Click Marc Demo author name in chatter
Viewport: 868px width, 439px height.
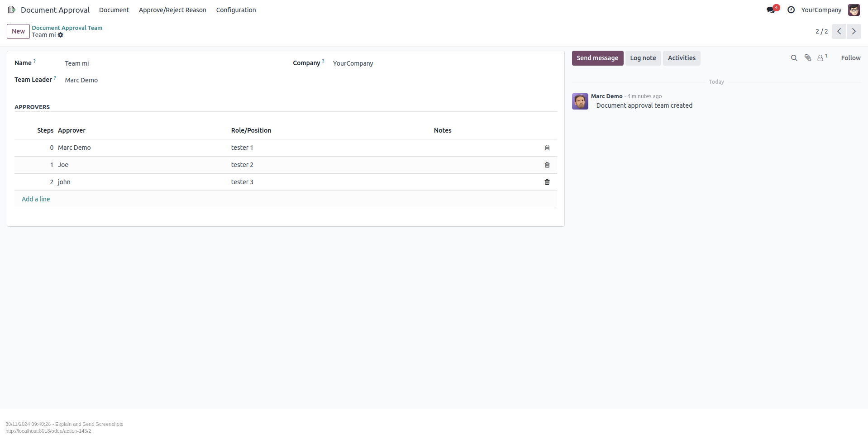606,96
